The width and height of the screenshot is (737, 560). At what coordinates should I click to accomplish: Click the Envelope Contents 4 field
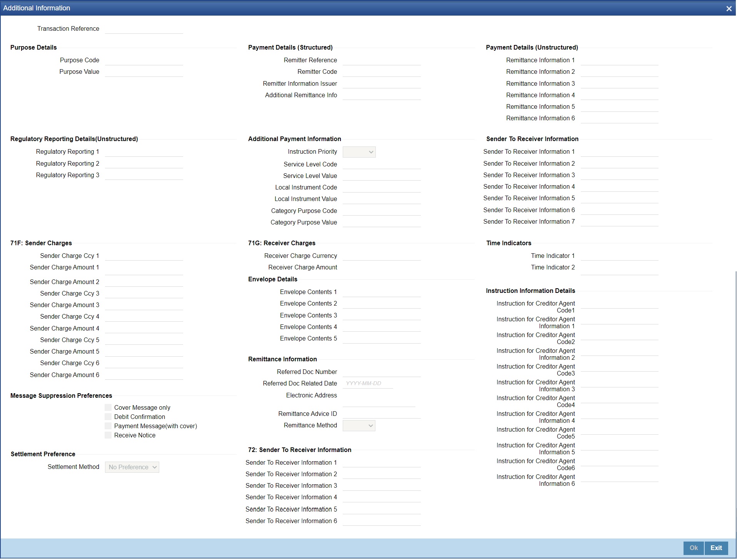pyautogui.click(x=382, y=327)
